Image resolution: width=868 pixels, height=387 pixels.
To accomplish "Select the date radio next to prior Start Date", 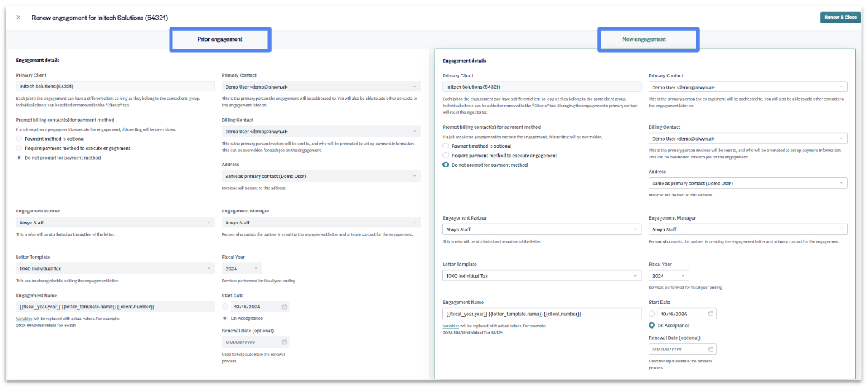I will tap(225, 307).
